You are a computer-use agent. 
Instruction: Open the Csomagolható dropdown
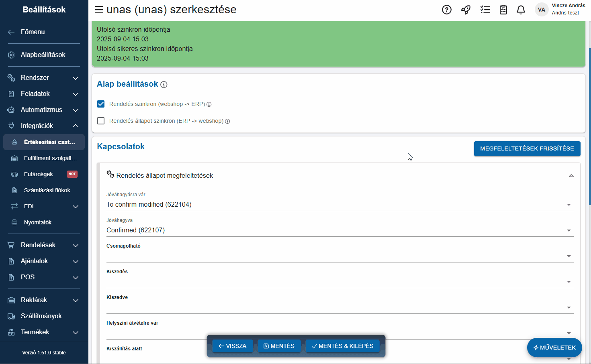[339, 256]
